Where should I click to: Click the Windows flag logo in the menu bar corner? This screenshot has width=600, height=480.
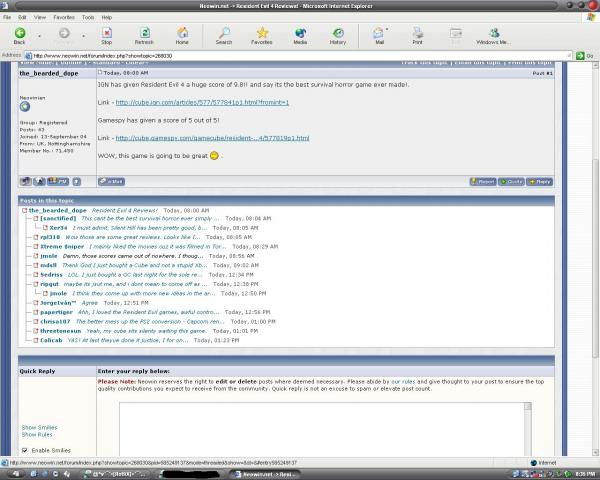click(x=592, y=17)
